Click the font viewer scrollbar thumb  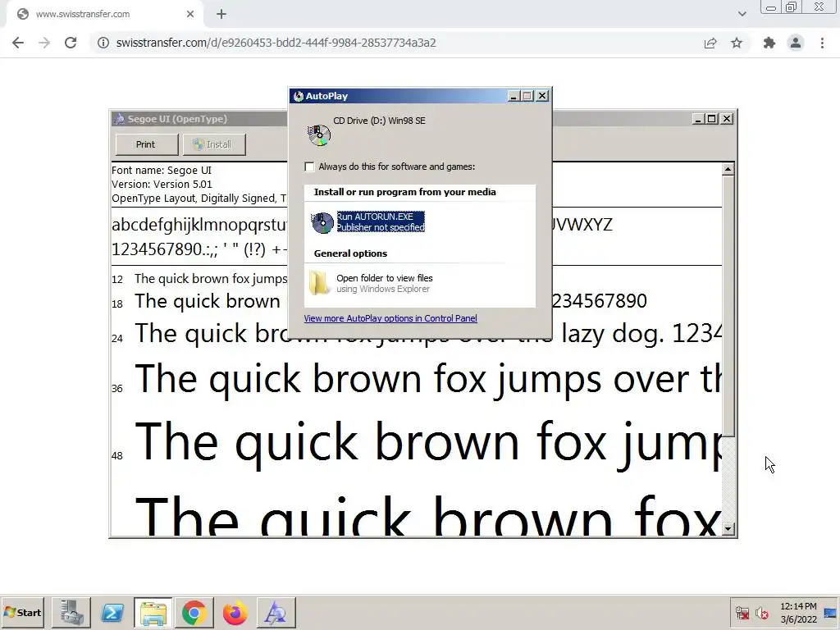[x=728, y=306]
